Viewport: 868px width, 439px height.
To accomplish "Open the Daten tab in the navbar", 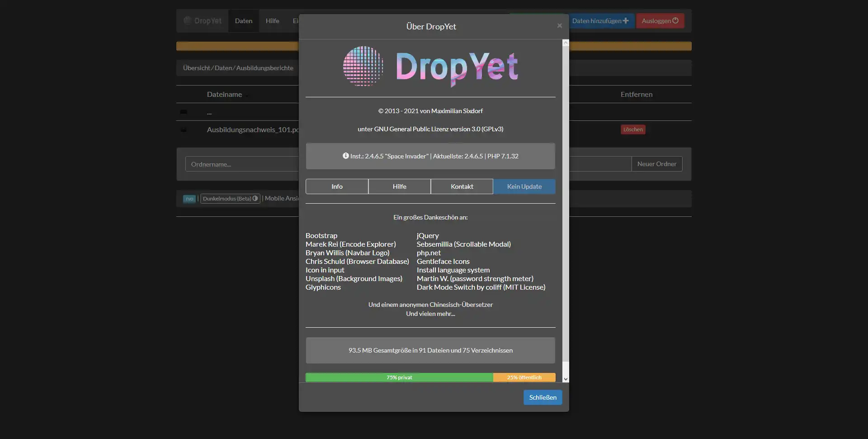I will tap(244, 21).
